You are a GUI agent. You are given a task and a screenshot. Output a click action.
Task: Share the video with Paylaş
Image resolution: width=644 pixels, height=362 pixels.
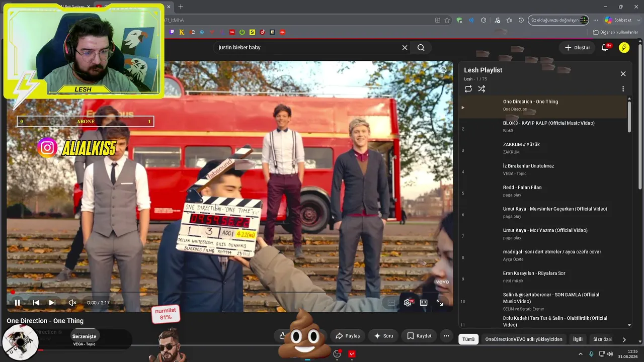click(x=348, y=336)
